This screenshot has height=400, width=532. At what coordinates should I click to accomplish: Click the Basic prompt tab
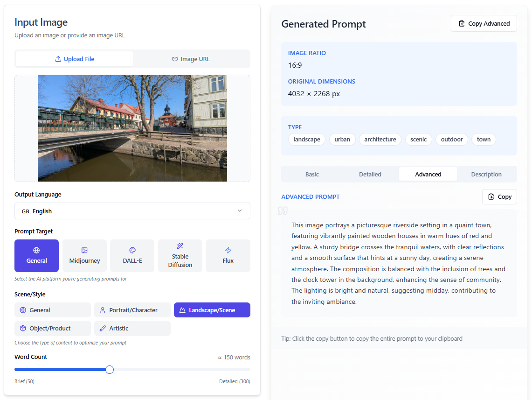312,174
